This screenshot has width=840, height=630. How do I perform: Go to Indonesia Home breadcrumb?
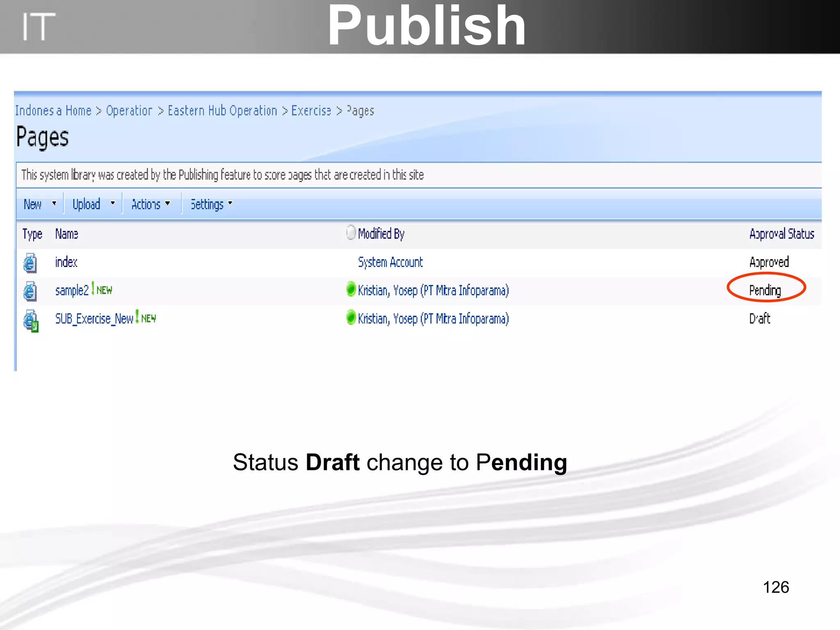pos(53,110)
